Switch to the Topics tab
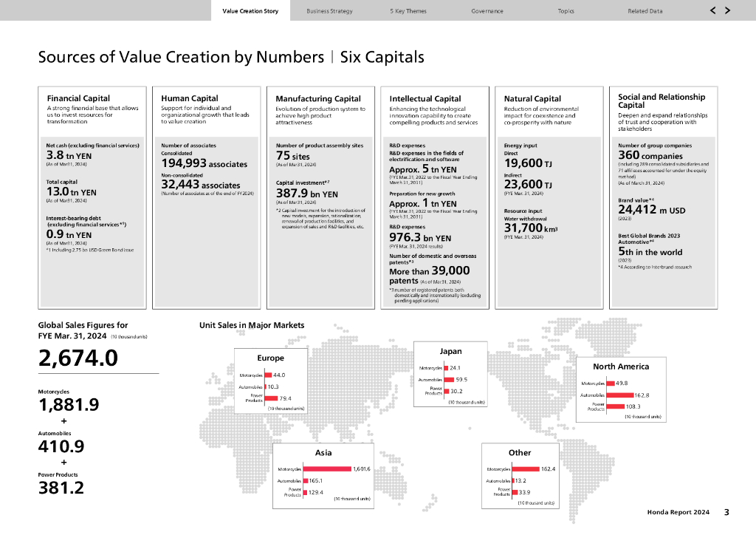This screenshot has height=535, width=756. point(566,11)
